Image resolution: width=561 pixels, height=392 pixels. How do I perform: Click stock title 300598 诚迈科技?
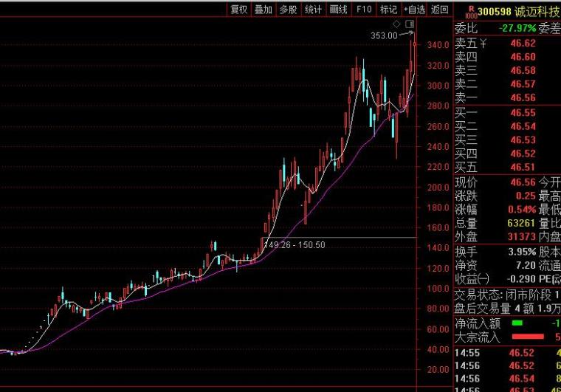pyautogui.click(x=519, y=12)
